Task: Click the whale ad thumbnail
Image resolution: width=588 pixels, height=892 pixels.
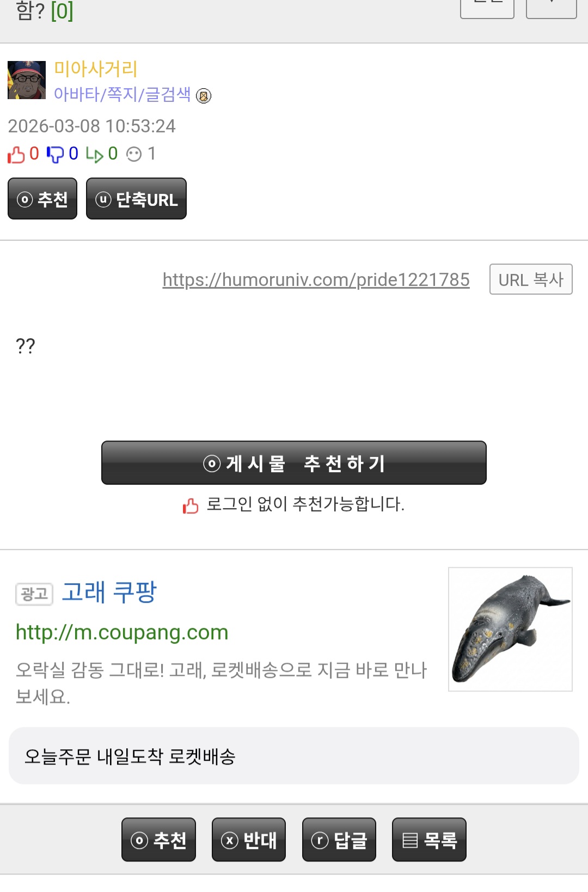Action: 510,630
